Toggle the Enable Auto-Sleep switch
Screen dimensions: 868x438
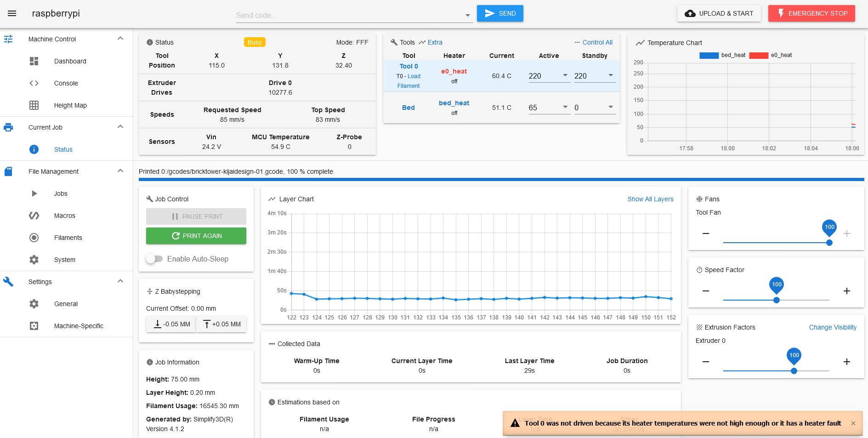coord(154,259)
